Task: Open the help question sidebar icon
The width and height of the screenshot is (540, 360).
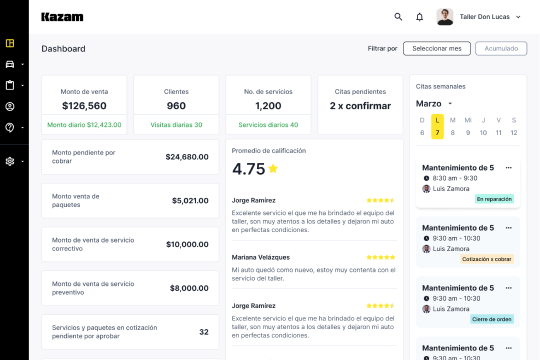Action: [x=10, y=127]
